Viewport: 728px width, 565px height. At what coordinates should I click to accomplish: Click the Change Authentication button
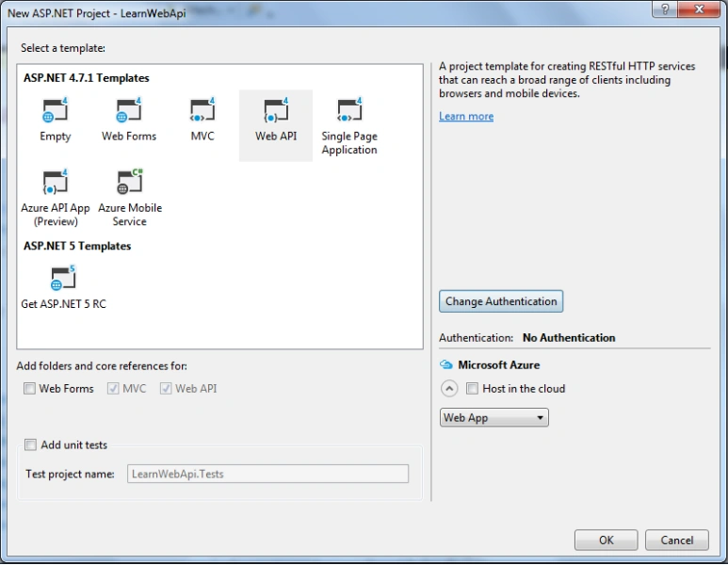(x=501, y=301)
